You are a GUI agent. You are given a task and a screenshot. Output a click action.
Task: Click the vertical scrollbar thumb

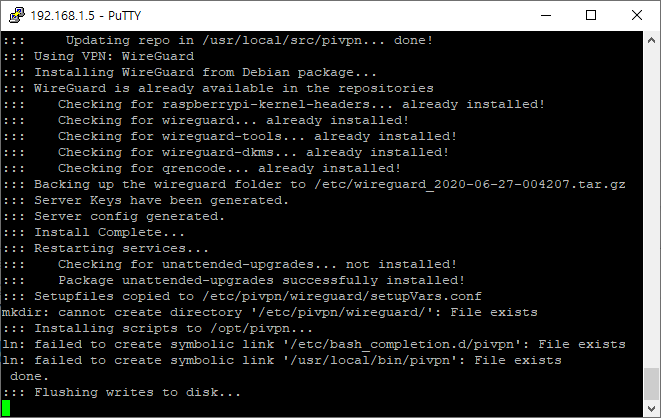tap(651, 383)
